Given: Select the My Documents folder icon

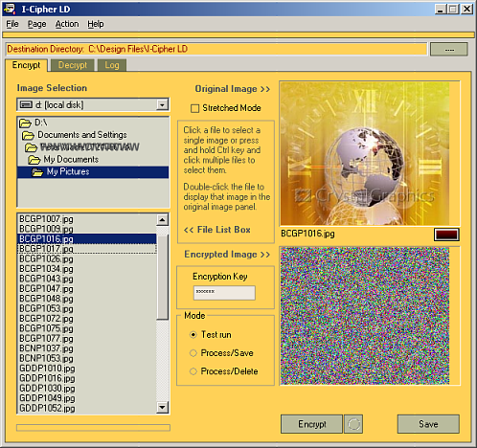Looking at the screenshot, I should pyautogui.click(x=34, y=160).
